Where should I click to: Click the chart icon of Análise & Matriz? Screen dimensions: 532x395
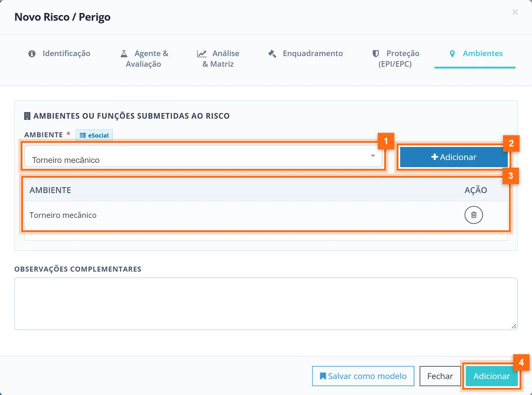(202, 54)
